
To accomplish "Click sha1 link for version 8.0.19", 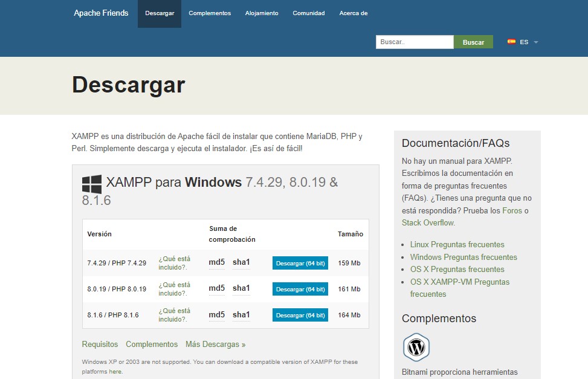I will point(241,288).
